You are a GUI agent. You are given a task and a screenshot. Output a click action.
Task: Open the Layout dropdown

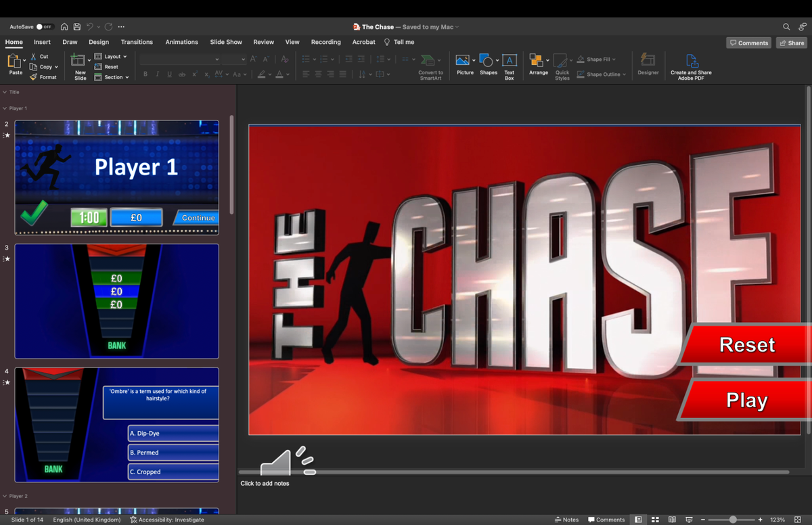click(111, 56)
